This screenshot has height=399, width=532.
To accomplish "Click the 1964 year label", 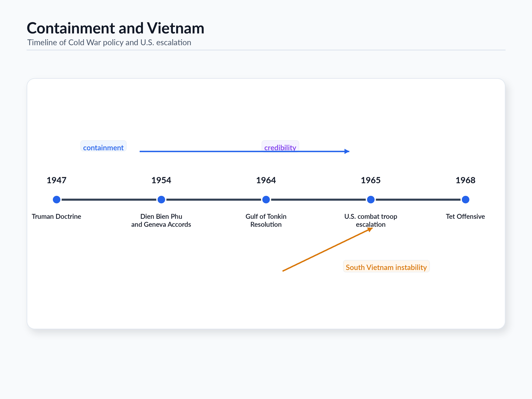I will (266, 180).
